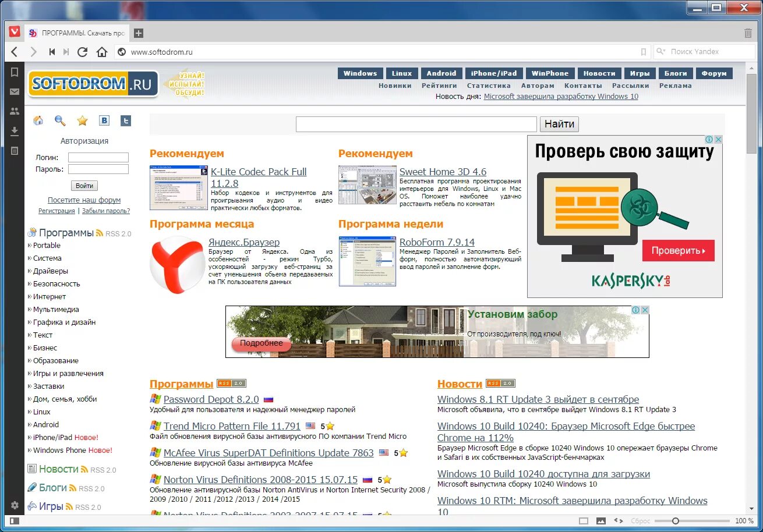Open the Забыли пароль? link
The height and width of the screenshot is (532, 763).
point(106,211)
